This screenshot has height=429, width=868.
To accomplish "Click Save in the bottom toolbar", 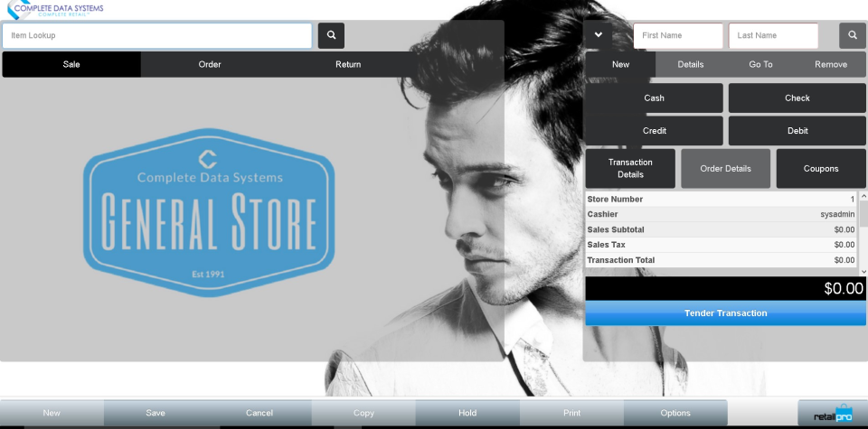I will pyautogui.click(x=156, y=413).
